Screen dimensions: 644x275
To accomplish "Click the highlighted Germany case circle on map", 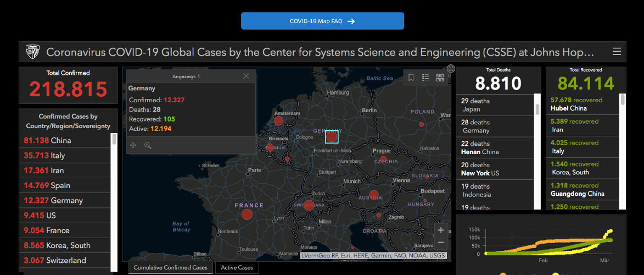I will pyautogui.click(x=332, y=137).
